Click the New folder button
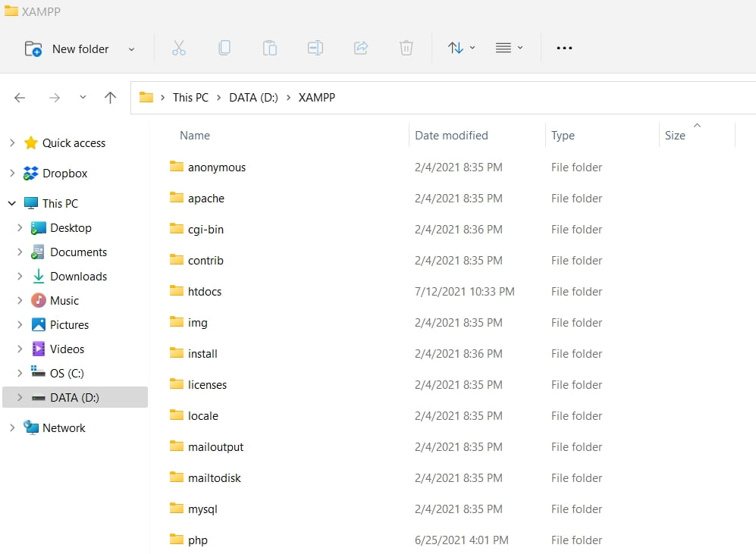This screenshot has height=554, width=756. click(x=67, y=49)
